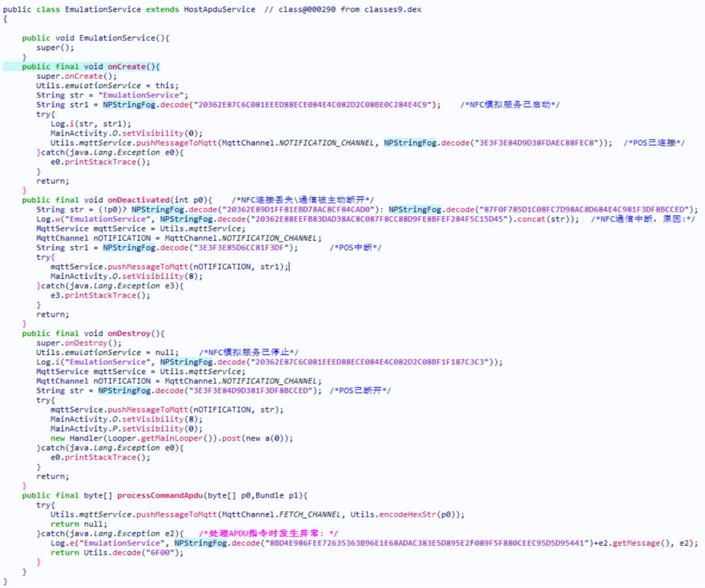Click the "return null;" statement
Viewport: 705px width, 588px height.
74,524
